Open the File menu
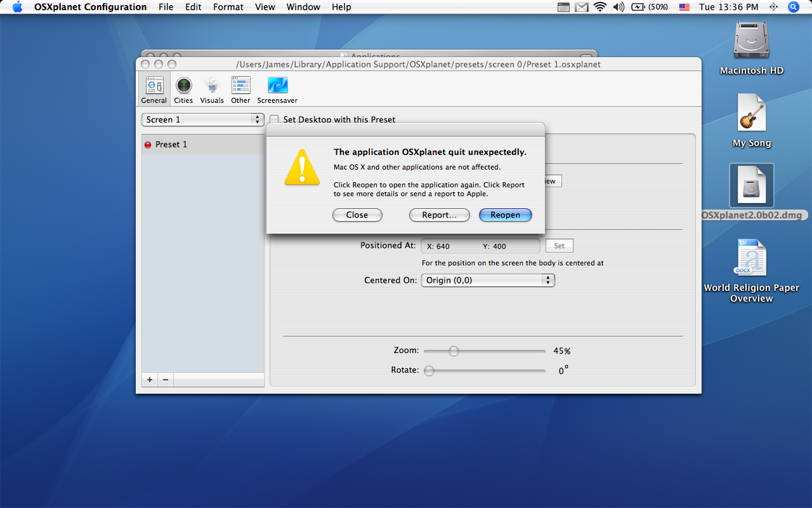Viewport: 812px width, 508px height. pos(166,7)
